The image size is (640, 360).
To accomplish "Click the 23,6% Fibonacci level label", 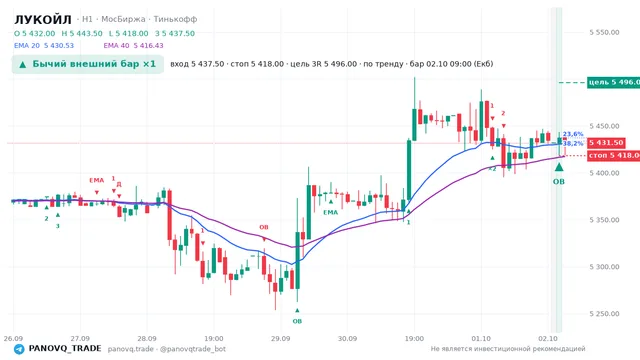I will (x=573, y=134).
